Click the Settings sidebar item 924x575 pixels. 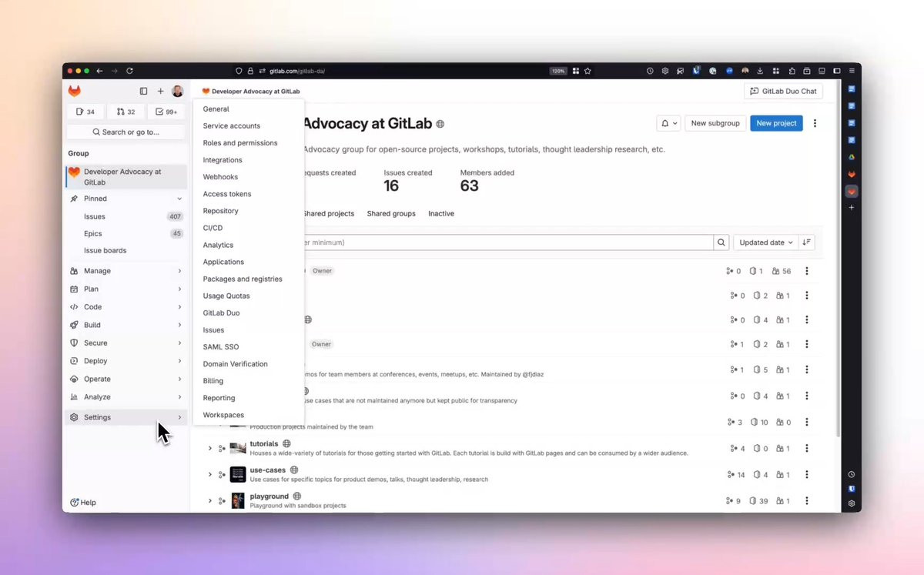pos(126,417)
